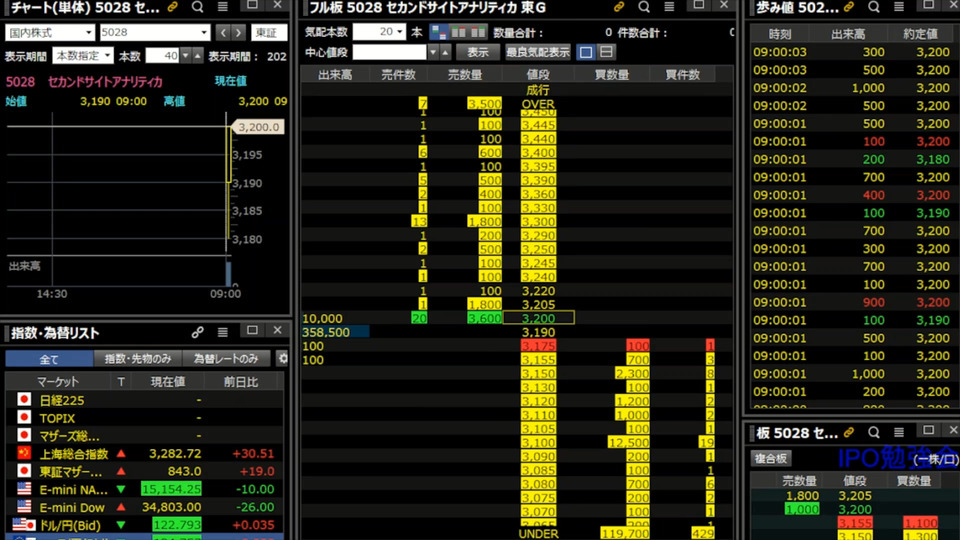Click 値段 column header in full board

[538, 75]
